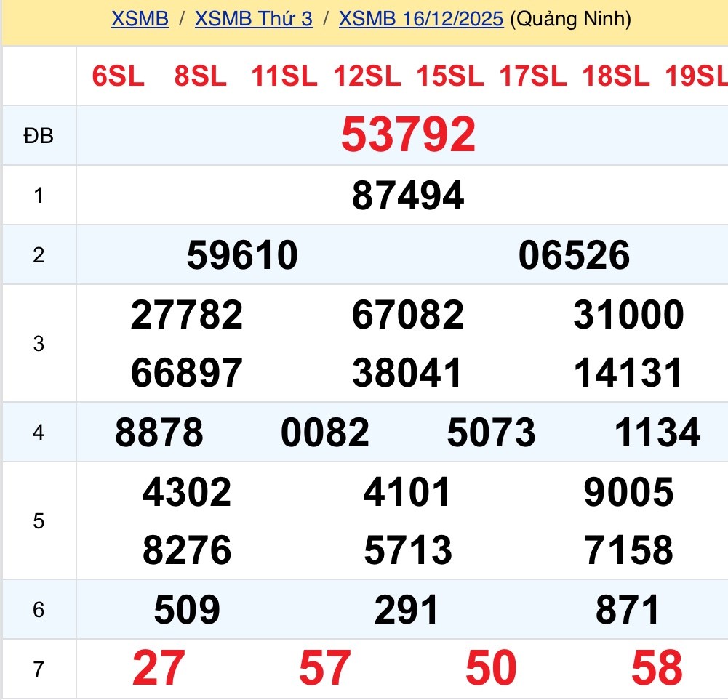The image size is (728, 700).
Task: Select fifth prize number 7158
Action: click(x=628, y=550)
